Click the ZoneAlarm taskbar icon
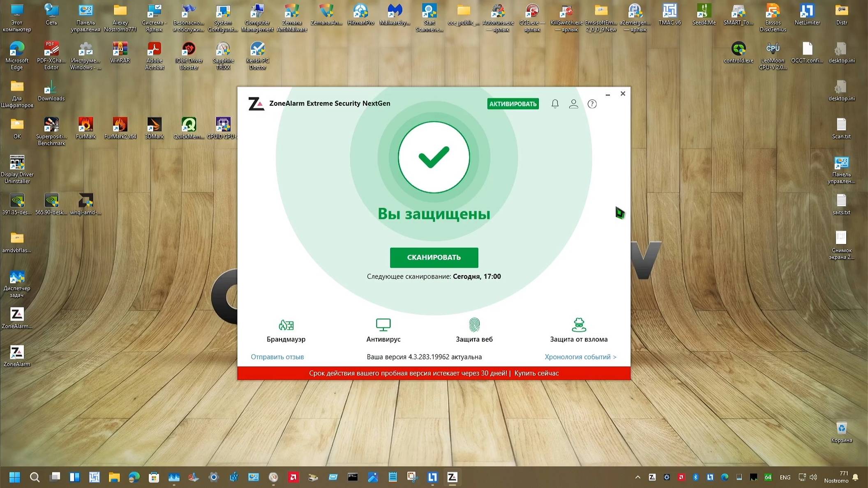Screen dimensions: 868x488 point(452,477)
